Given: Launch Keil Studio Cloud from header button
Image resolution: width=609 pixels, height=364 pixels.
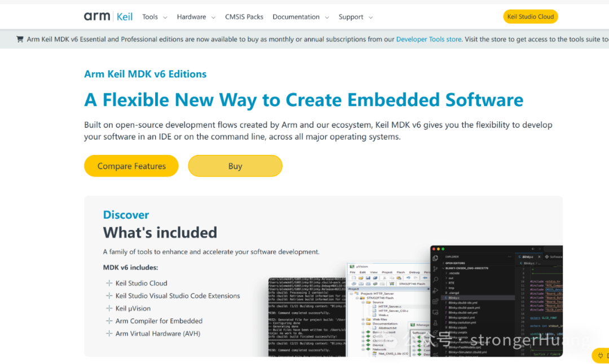Looking at the screenshot, I should point(530,17).
